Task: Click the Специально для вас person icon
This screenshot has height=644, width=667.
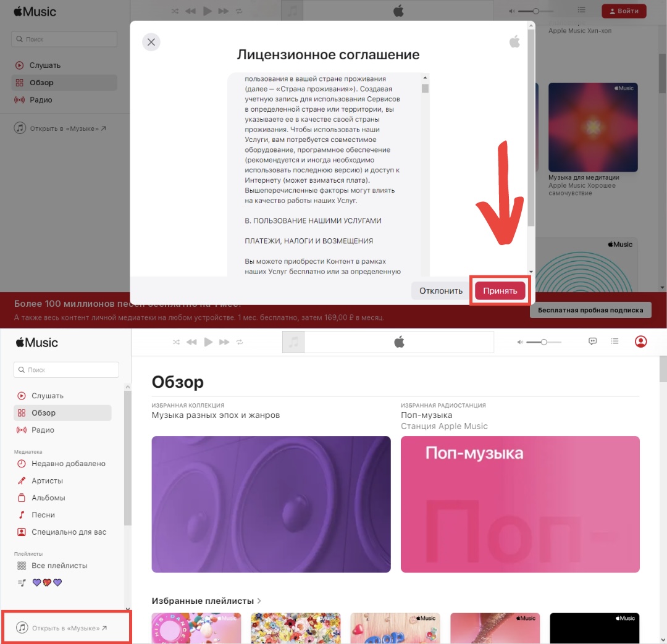Action: (x=21, y=532)
